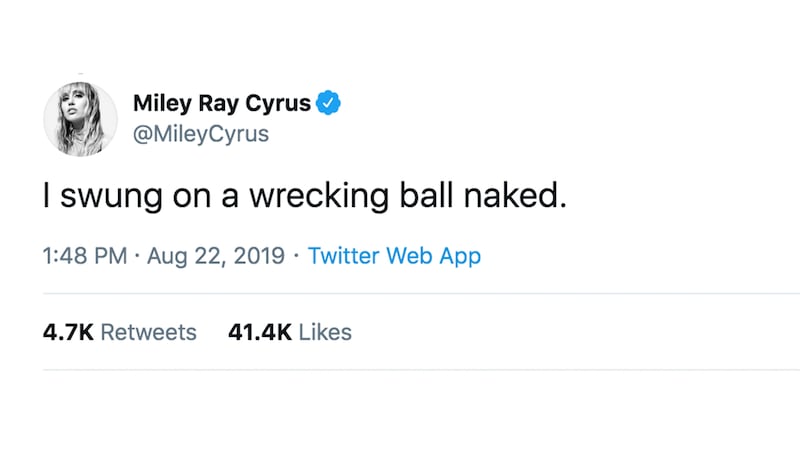Open the @MileyCyrus handle link
800x450 pixels.
pos(200,133)
